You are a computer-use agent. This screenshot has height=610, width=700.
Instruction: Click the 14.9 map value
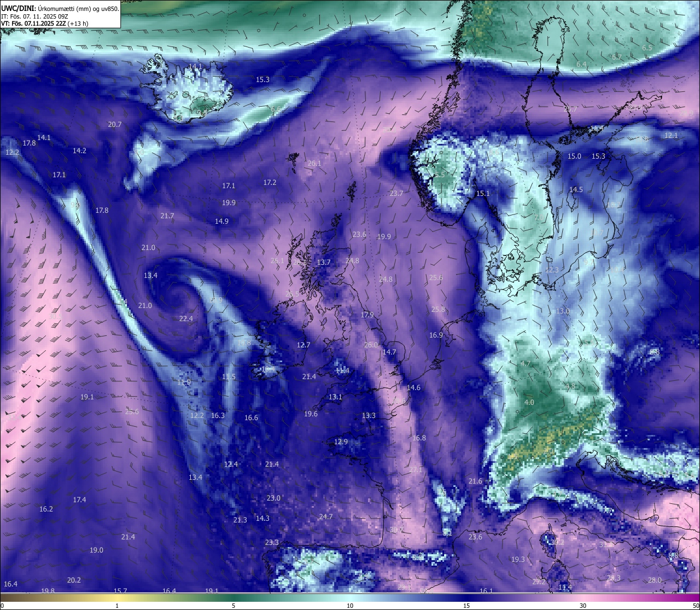click(x=221, y=222)
